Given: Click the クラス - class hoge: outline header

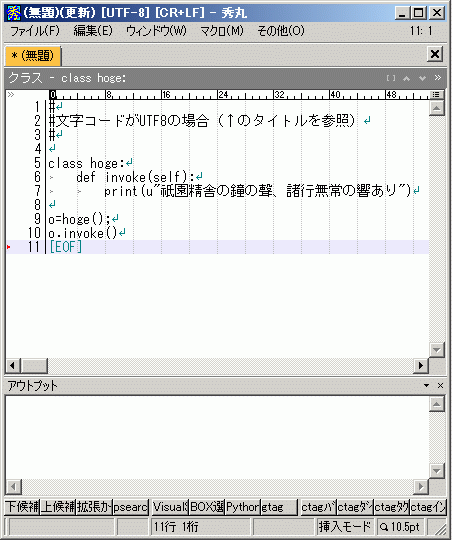Looking at the screenshot, I should tap(68, 78).
